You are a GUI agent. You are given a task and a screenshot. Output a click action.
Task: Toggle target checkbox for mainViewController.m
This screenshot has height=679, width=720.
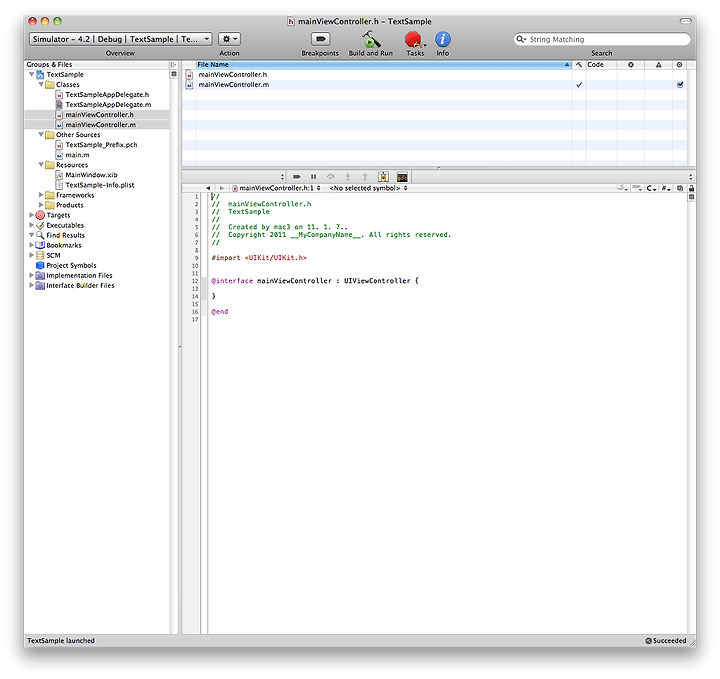(x=680, y=84)
